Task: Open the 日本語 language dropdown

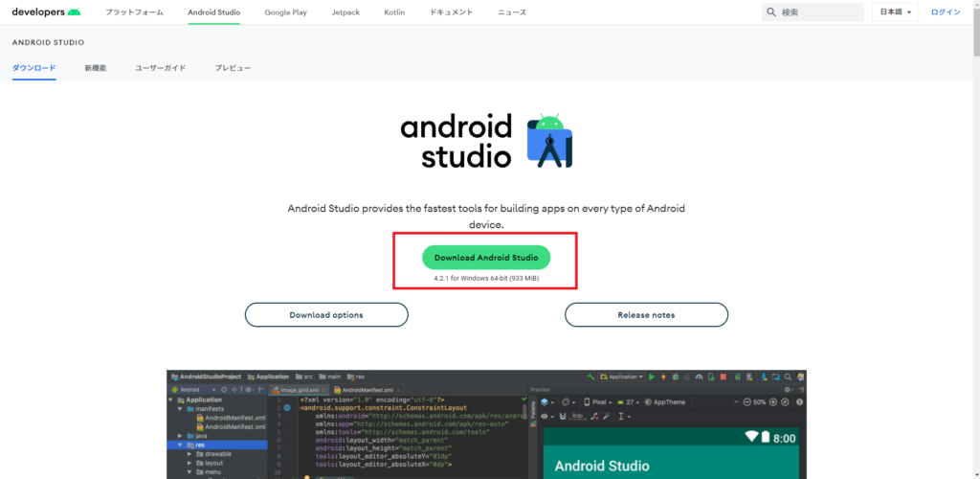Action: [895, 12]
